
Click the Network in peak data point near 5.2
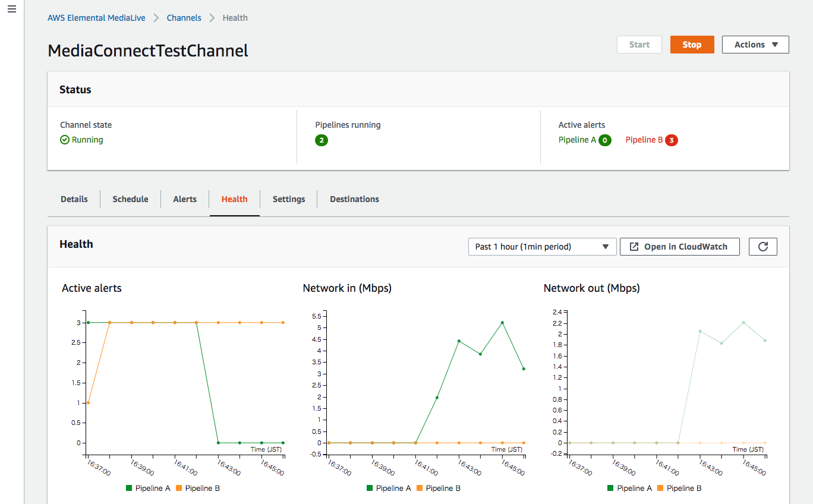[502, 323]
